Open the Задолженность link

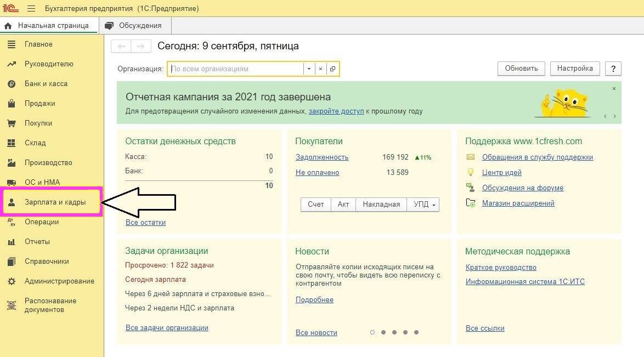click(x=322, y=157)
